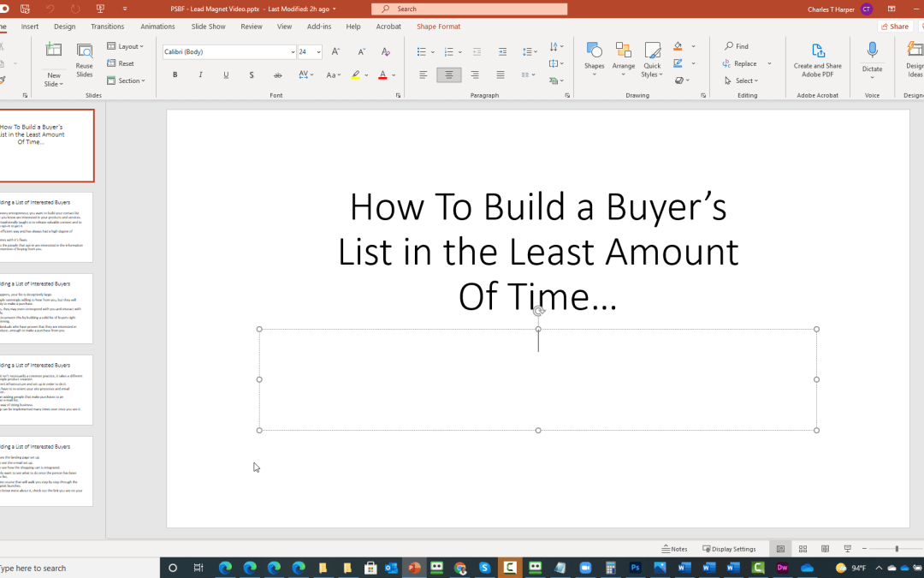Apply text highlight color

click(x=355, y=74)
